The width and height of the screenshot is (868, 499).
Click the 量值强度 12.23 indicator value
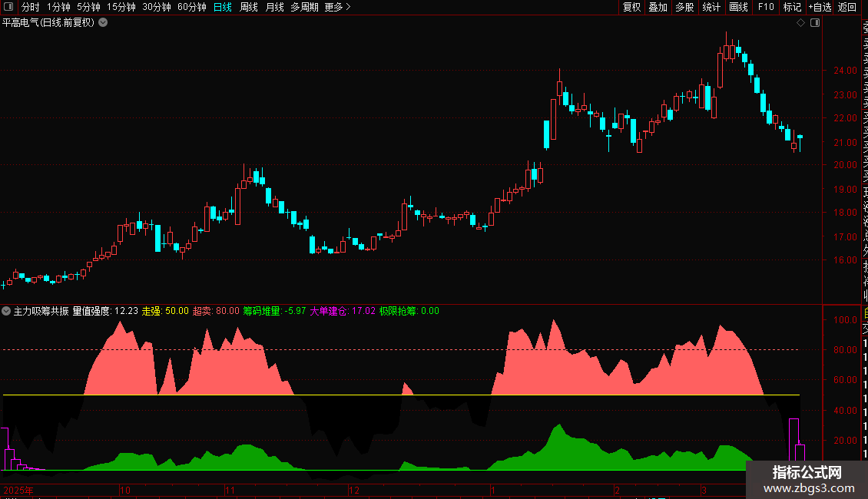105,311
